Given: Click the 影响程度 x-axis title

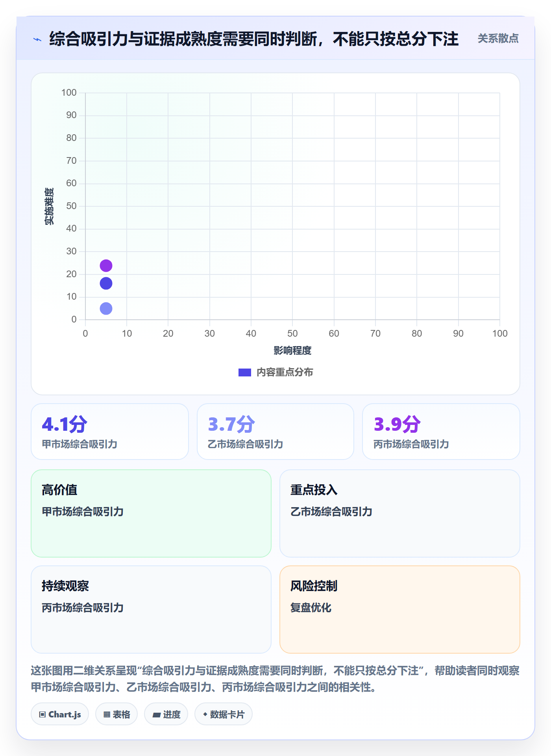Looking at the screenshot, I should [292, 350].
